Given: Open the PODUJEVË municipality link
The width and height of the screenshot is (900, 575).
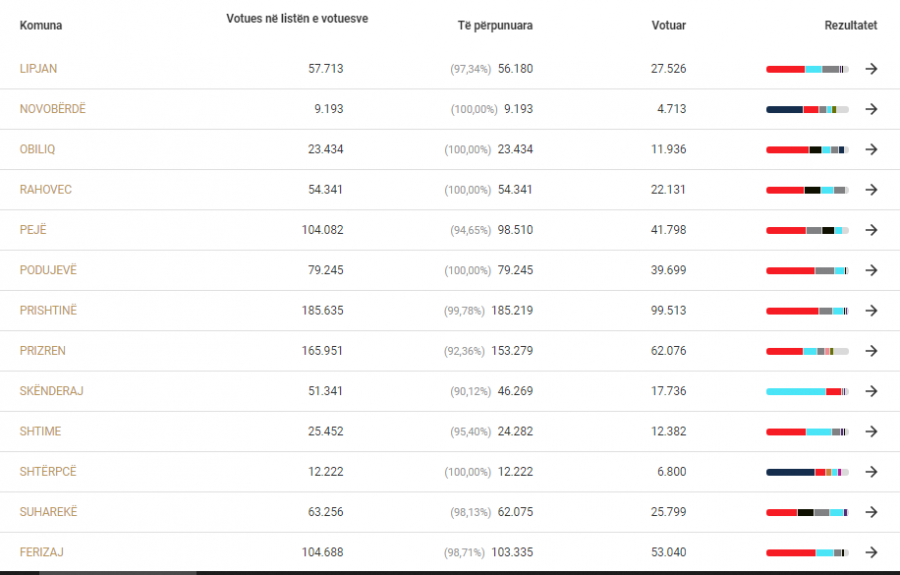Looking at the screenshot, I should tap(48, 270).
